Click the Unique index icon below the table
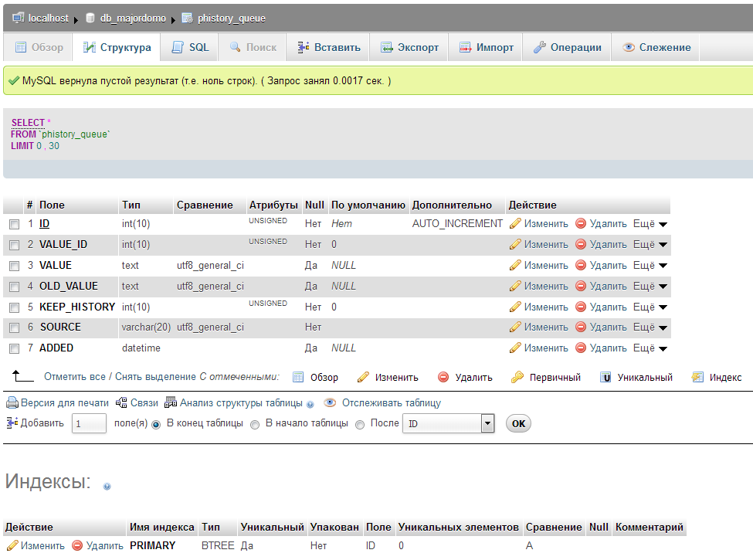Screen dimensions: 753x560 (x=606, y=378)
